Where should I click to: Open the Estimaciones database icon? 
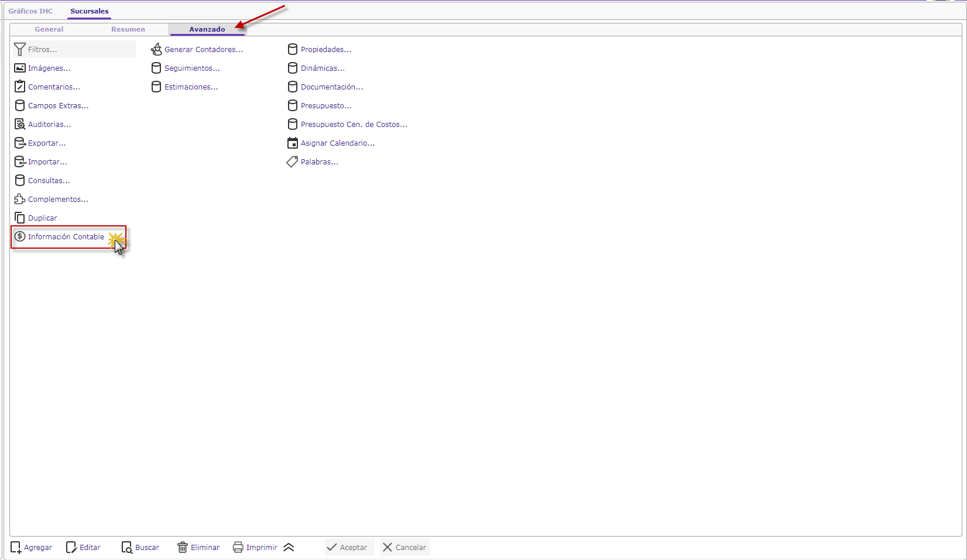point(156,87)
